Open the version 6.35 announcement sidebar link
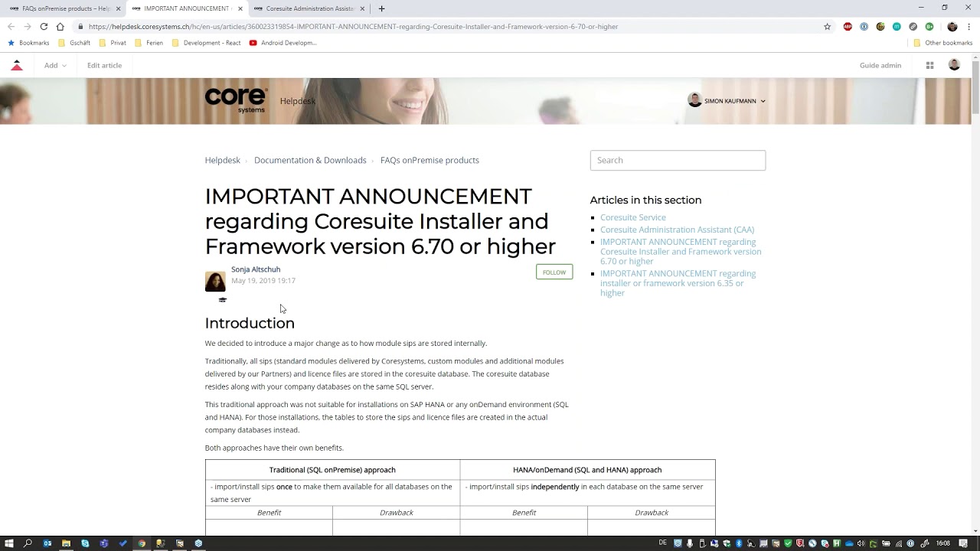 click(x=678, y=283)
